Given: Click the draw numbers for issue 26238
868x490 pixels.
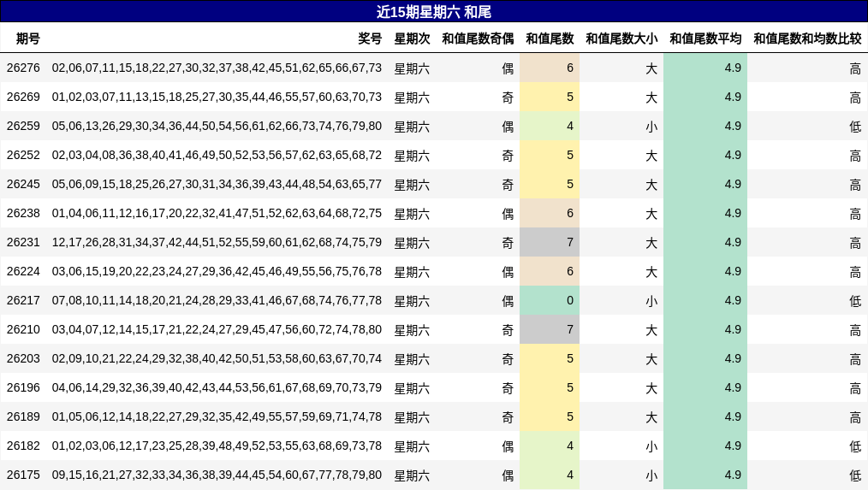Looking at the screenshot, I should point(217,214).
